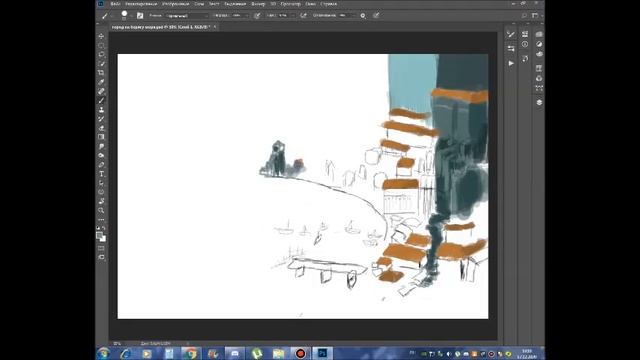The height and width of the screenshot is (360, 640).
Task: Open the Справка menu
Action: [329, 4]
